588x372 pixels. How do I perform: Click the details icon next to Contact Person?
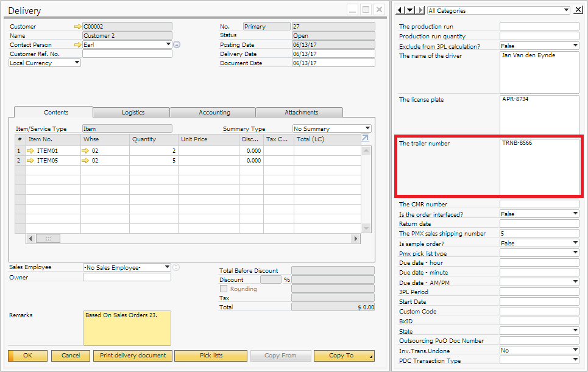(177, 45)
